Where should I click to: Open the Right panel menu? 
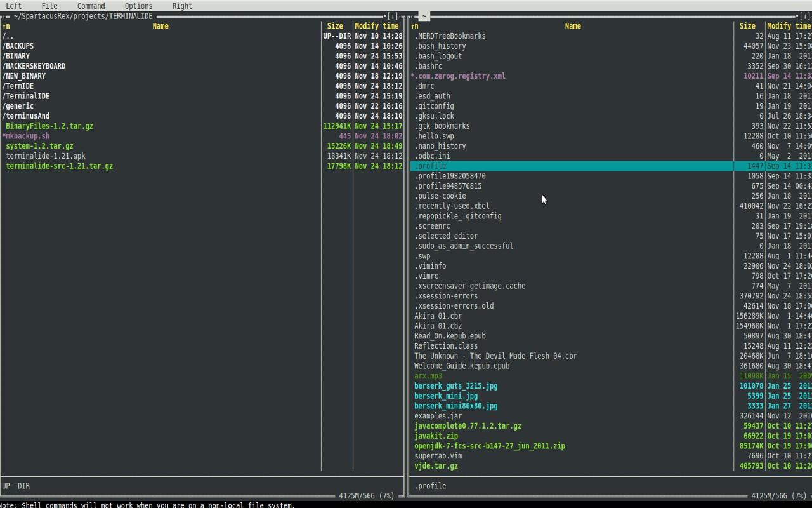click(x=182, y=6)
